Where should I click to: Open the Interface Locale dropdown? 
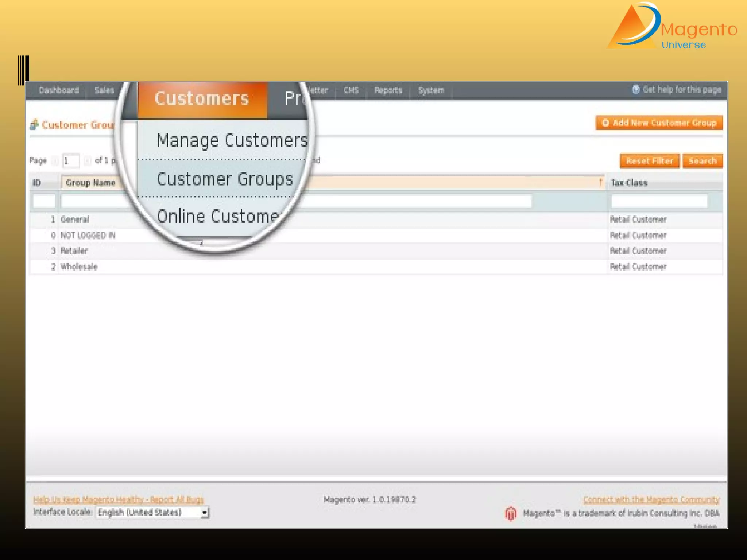coord(152,512)
